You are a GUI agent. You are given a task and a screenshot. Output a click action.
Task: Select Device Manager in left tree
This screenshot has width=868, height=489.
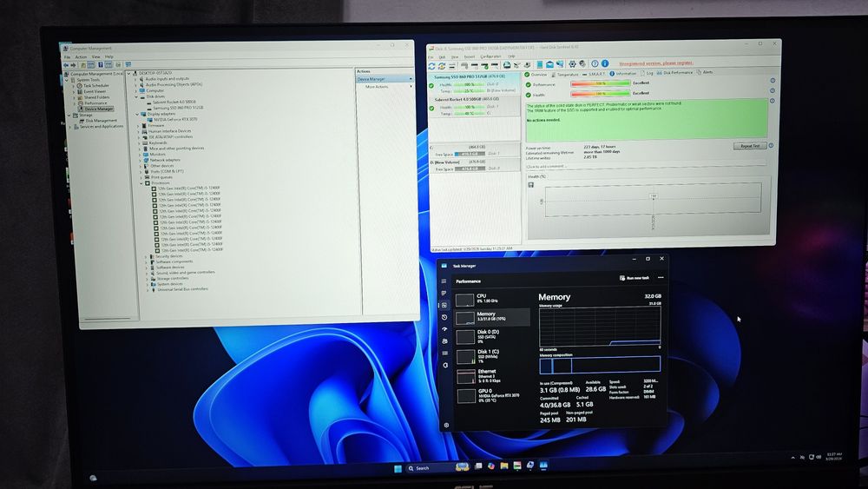[95, 109]
